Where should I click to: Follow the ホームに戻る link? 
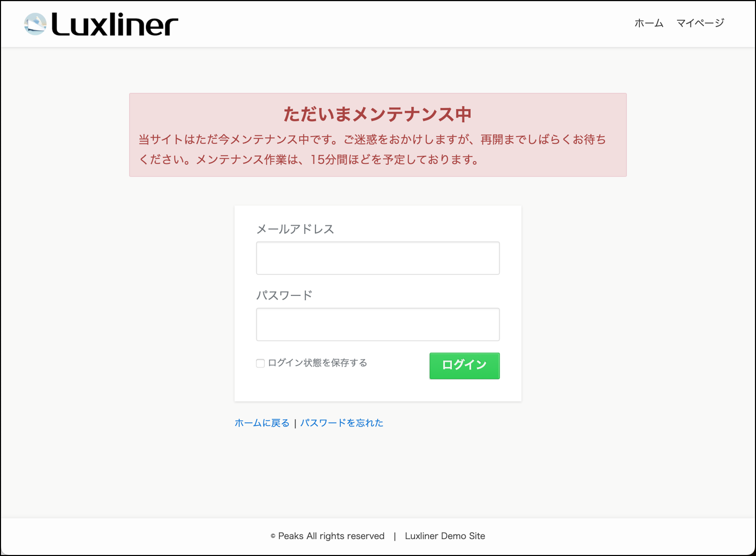[262, 423]
